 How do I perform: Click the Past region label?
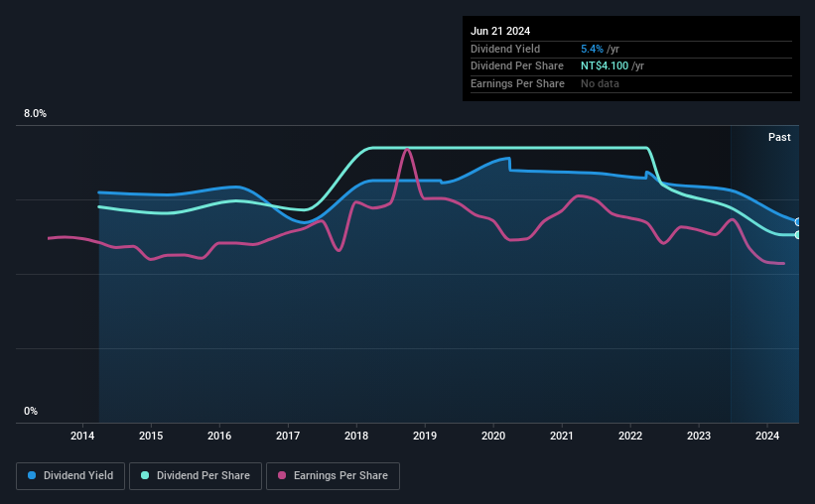pyautogui.click(x=779, y=137)
